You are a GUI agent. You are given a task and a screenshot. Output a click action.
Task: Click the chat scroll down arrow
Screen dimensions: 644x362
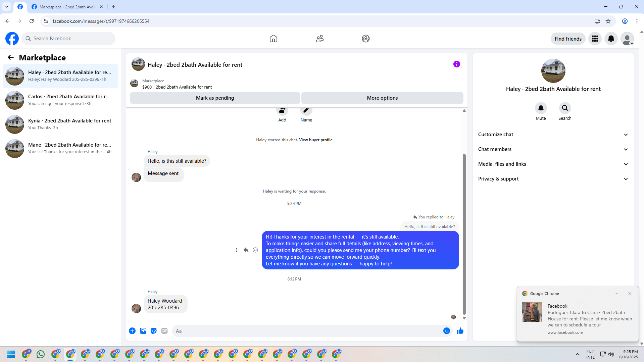tap(464, 318)
